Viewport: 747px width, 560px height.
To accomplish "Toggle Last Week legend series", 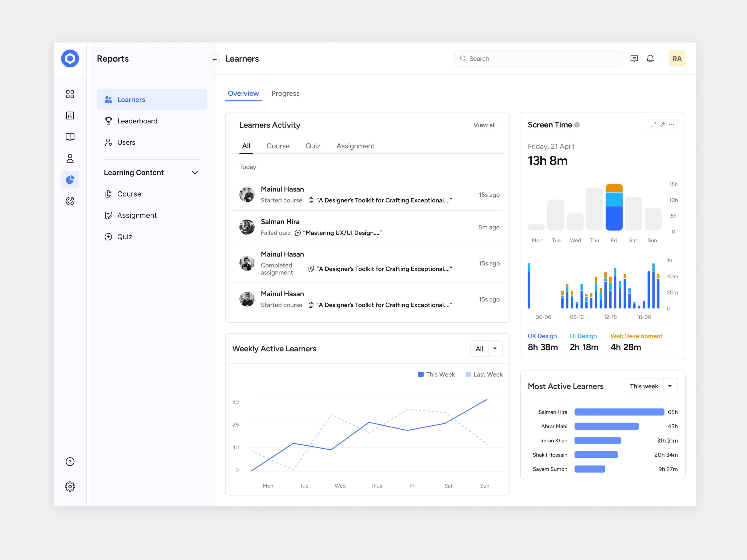I will click(x=484, y=374).
